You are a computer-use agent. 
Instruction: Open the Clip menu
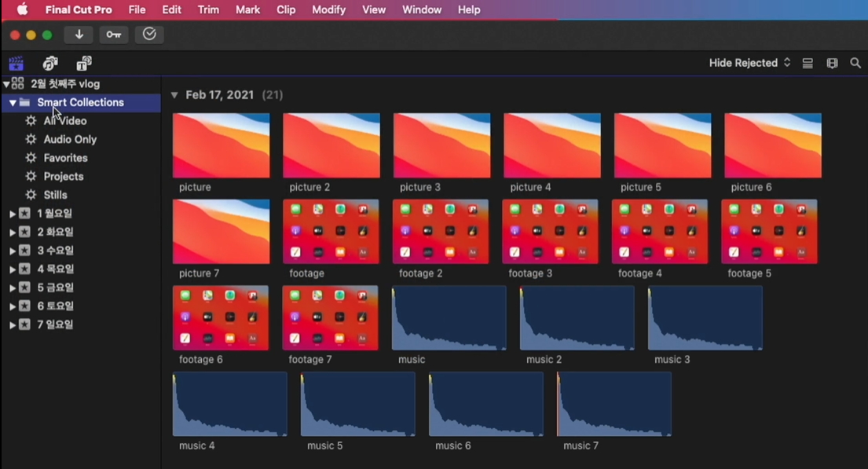click(286, 9)
